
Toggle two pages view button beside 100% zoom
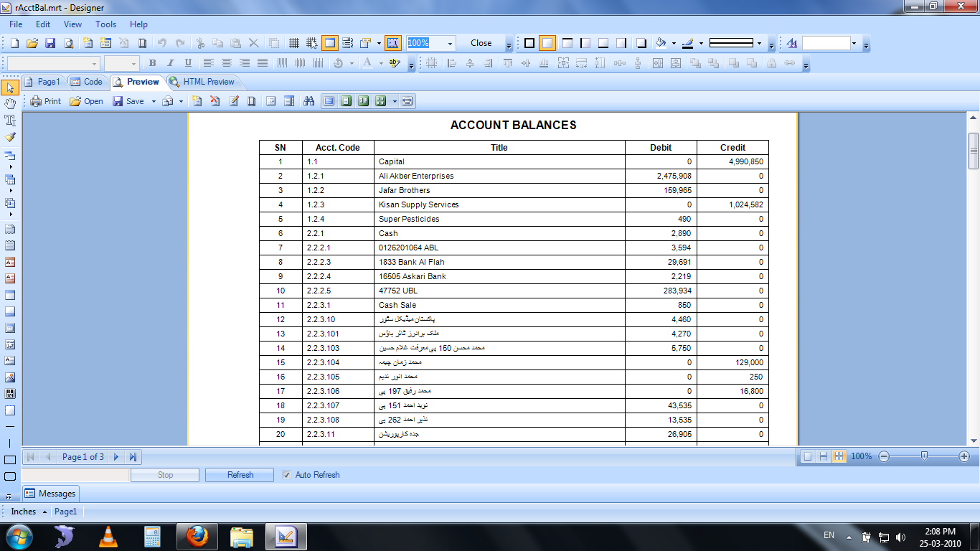824,456
